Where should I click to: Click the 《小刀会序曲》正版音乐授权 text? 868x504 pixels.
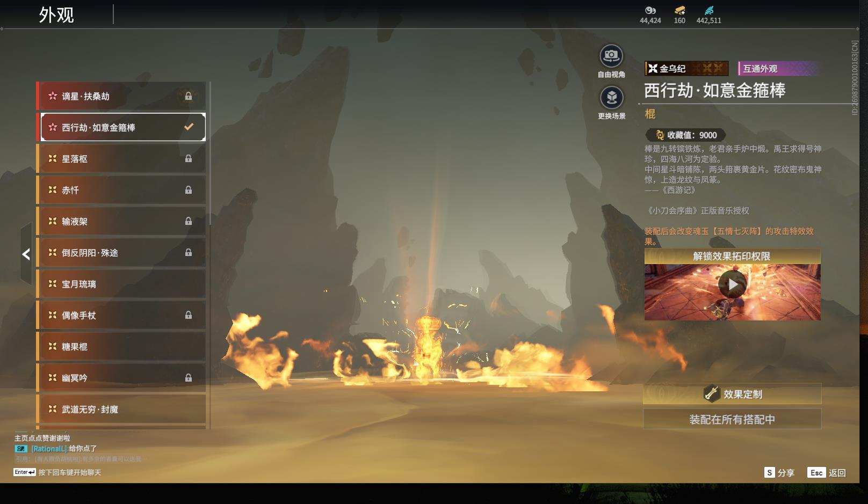pos(697,211)
